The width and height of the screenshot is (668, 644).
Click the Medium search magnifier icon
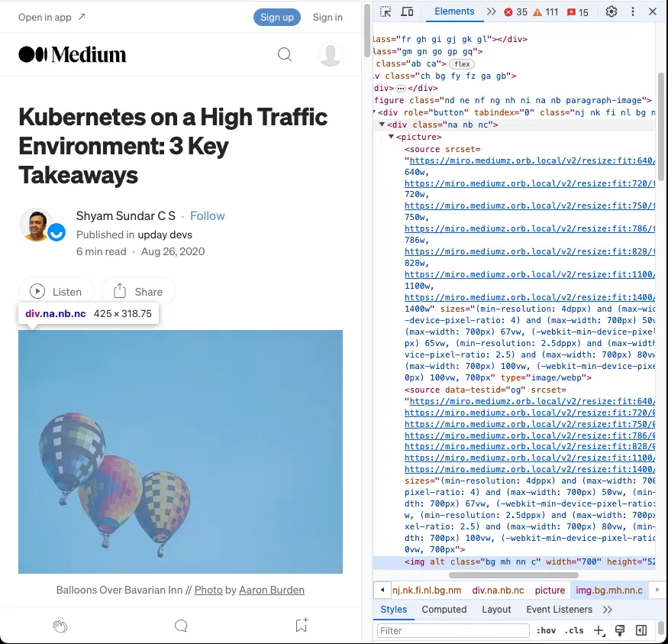tap(285, 54)
